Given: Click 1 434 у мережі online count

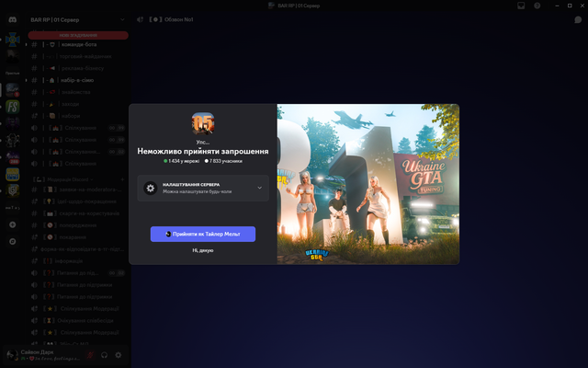Looking at the screenshot, I should (182, 161).
